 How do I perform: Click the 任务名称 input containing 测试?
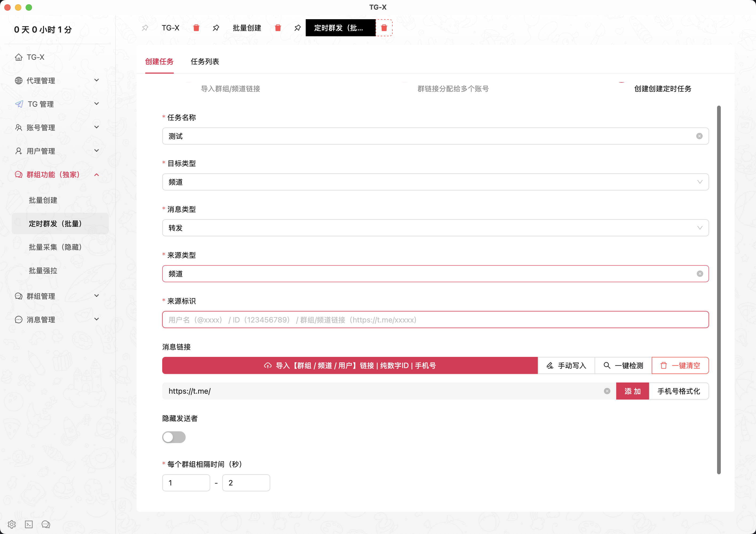pos(435,136)
